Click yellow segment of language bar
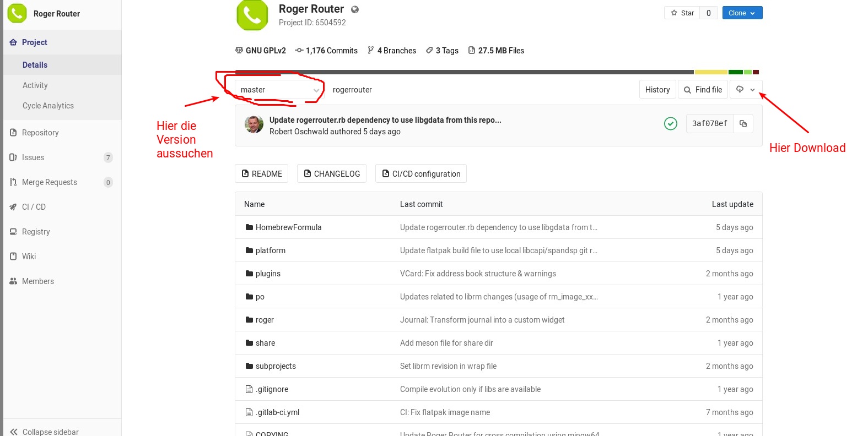The width and height of the screenshot is (868, 436). click(x=711, y=72)
